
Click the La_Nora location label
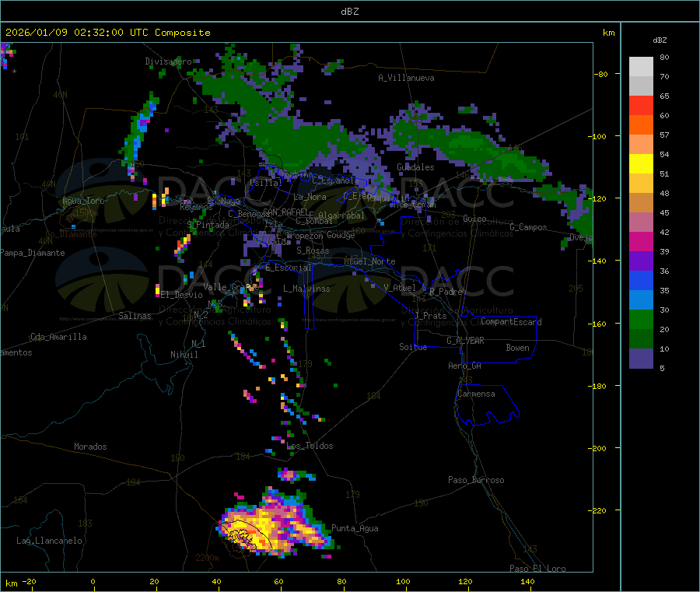(310, 197)
